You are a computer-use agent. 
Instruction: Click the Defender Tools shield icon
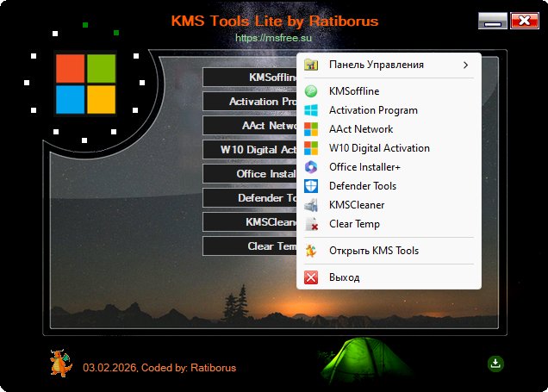311,186
